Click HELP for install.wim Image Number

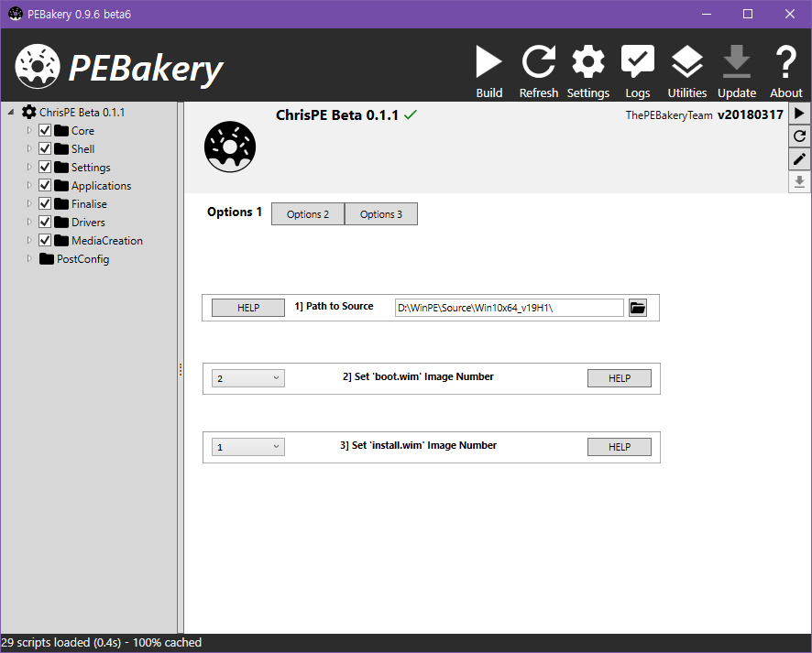click(x=620, y=447)
